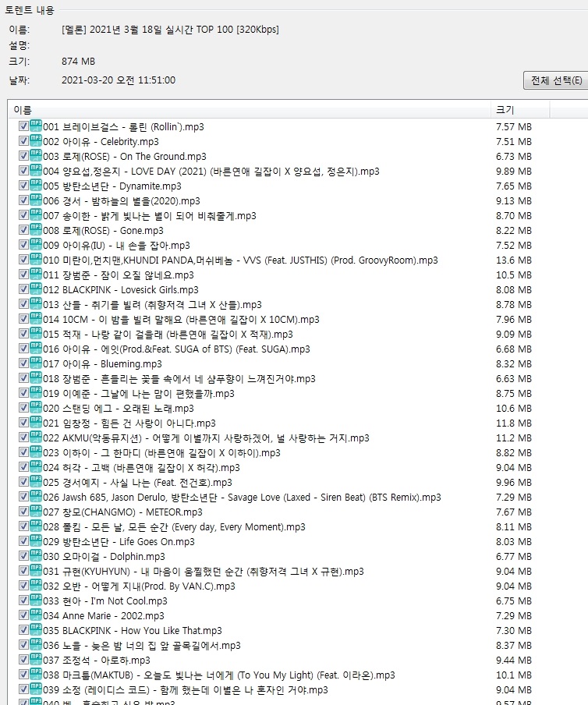Click MP3 icon of 037 조정석 아로하

36,660
